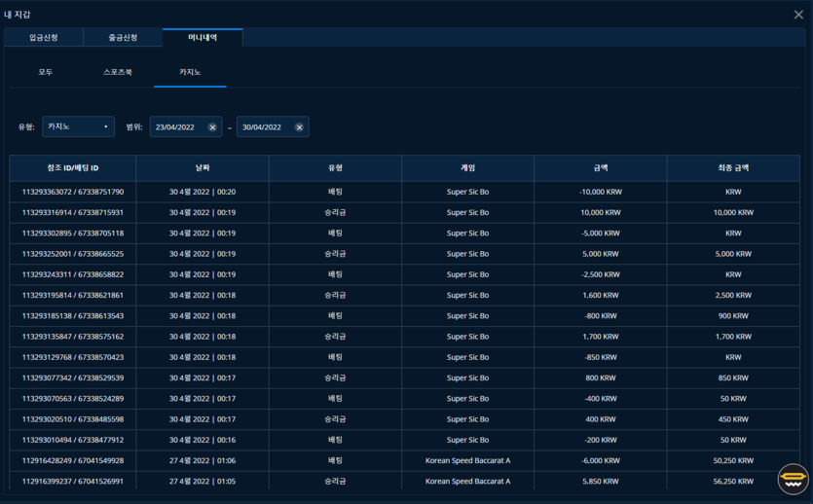Image resolution: width=813 pixels, height=504 pixels.
Task: Click the 27 4월 2022 | 01:06 date cell
Action: click(203, 460)
